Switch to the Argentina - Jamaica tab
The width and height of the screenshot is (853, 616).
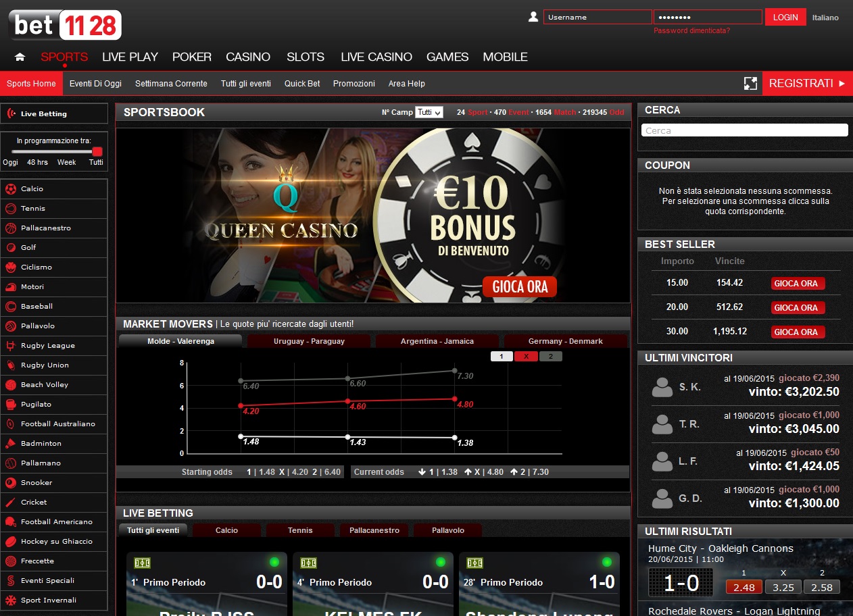click(x=437, y=341)
